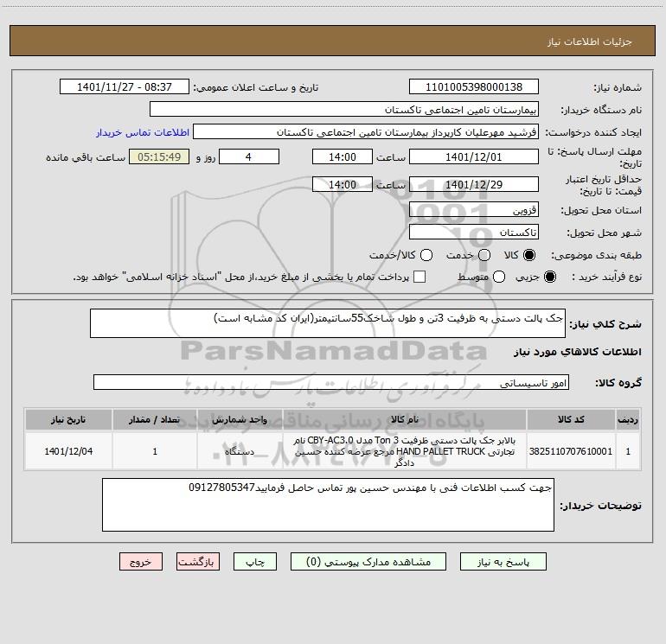Select the جزیی purchase type radio
The width and height of the screenshot is (666, 644).
click(549, 277)
